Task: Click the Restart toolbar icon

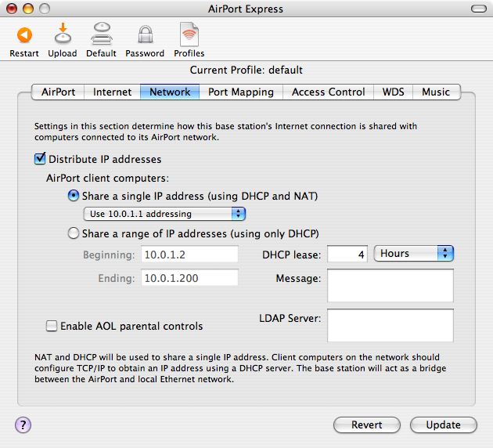Action: (x=23, y=36)
